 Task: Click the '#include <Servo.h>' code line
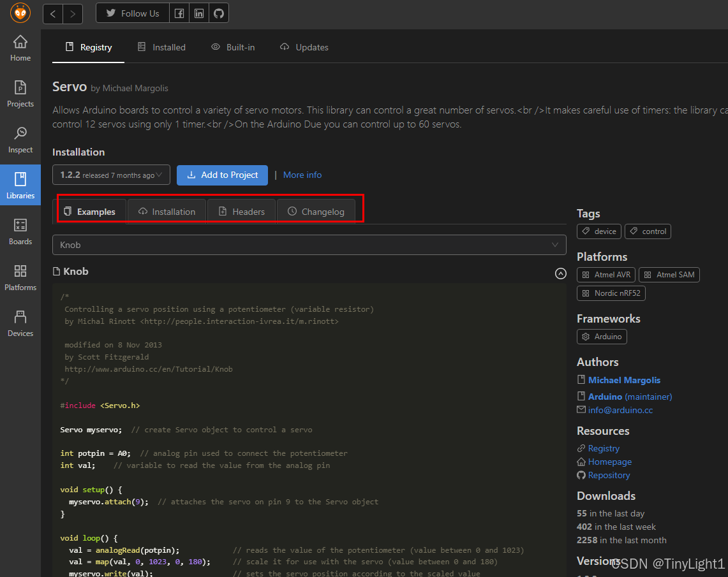[100, 405]
